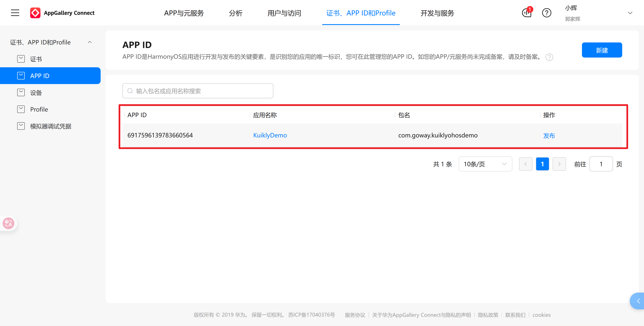The height and width of the screenshot is (326, 644).
Task: Select the 设备 sidebar item icon
Action: 21,92
